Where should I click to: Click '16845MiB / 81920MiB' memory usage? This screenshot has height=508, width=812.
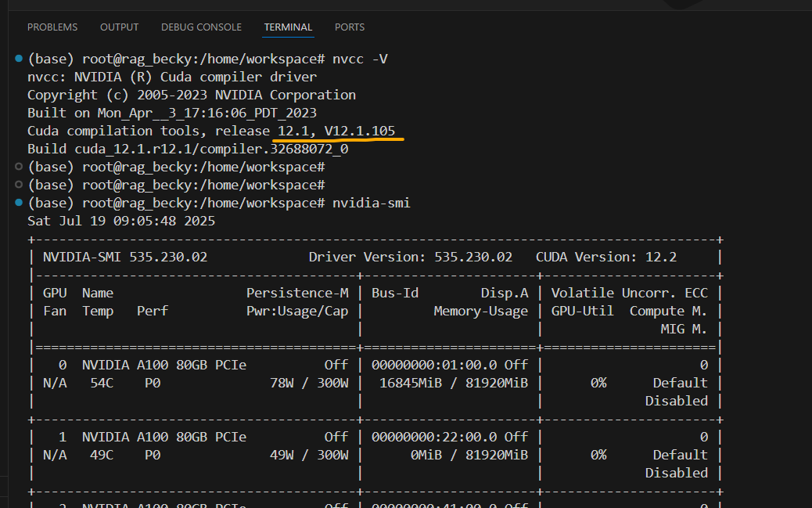(x=454, y=383)
